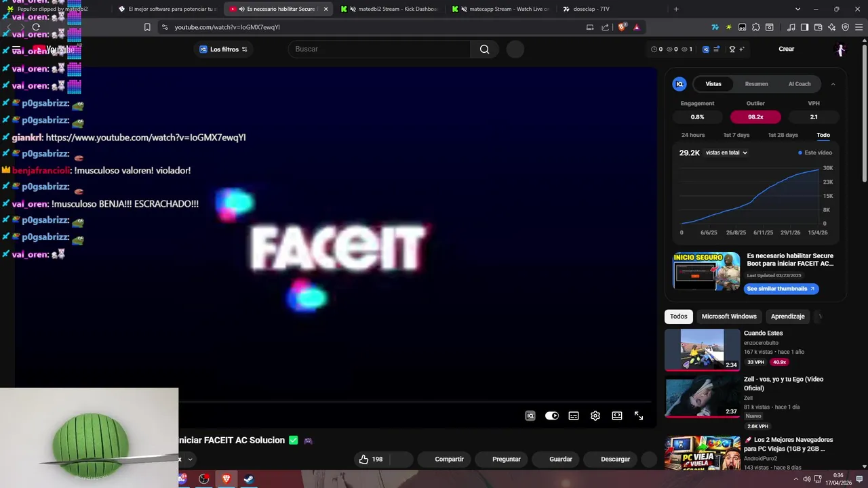
Task: Expand the 'vistas en total' dropdown
Action: (726, 152)
